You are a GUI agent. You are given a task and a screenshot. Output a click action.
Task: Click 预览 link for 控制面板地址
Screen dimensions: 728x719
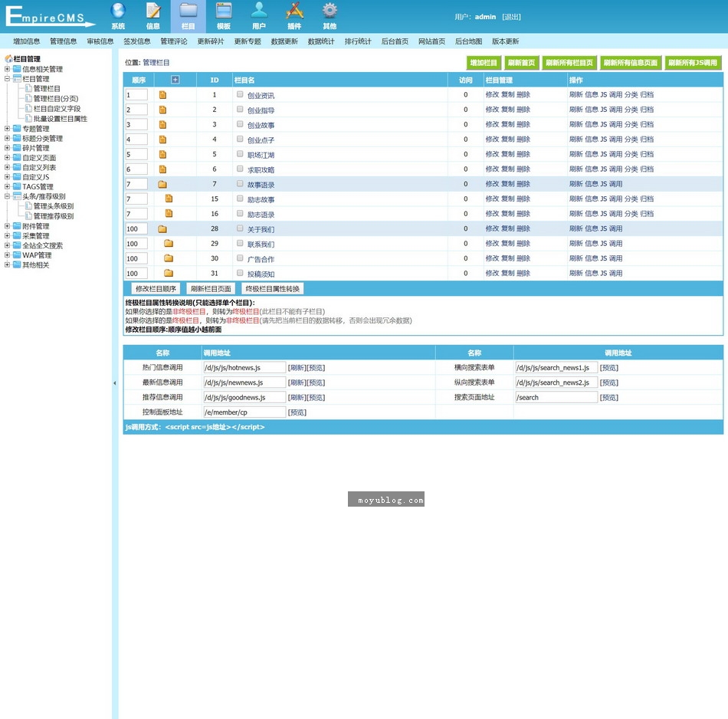point(297,412)
